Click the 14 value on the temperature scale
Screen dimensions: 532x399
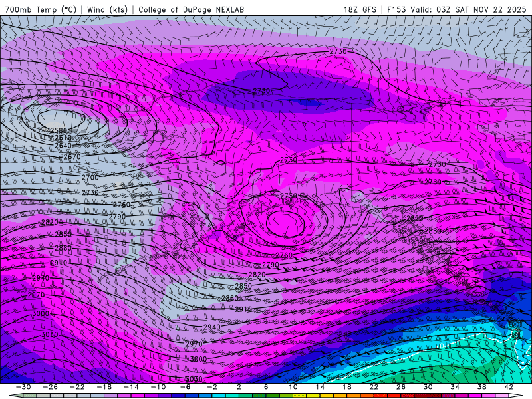(320, 387)
